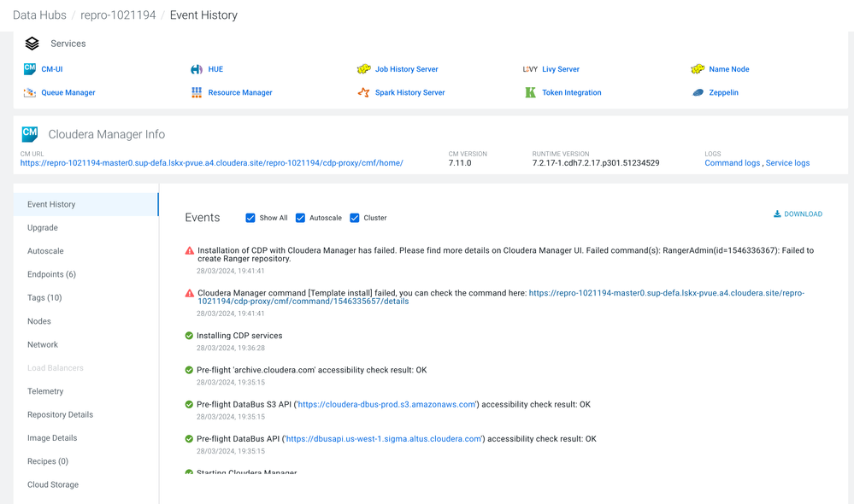Open the Cloud Storage tab
854x504 pixels.
(86, 485)
